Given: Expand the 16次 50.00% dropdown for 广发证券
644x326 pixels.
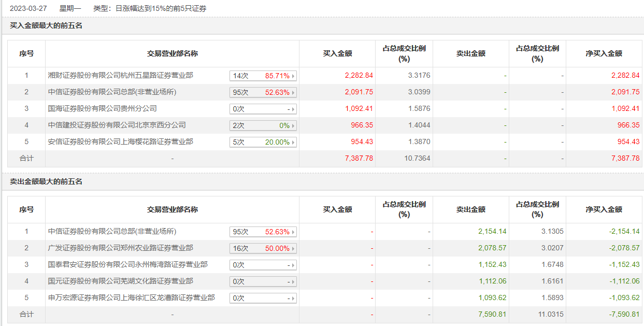Looking at the screenshot, I should pos(263,248).
